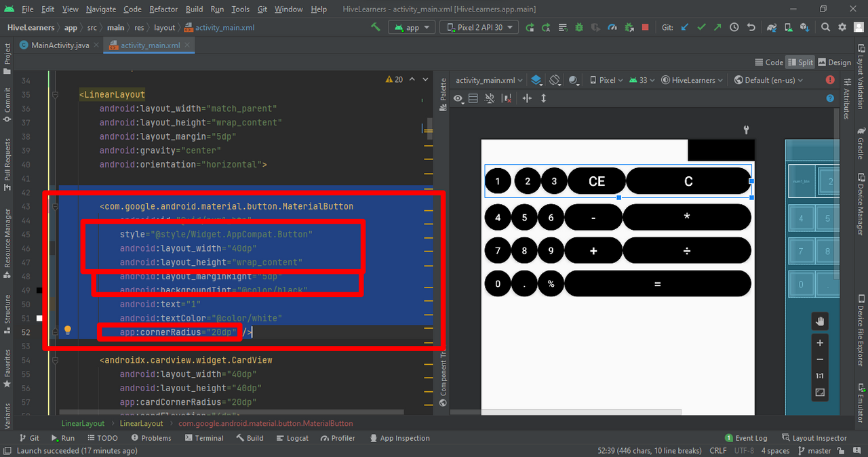Click Attach Debugger to Android Process icon

coord(629,28)
